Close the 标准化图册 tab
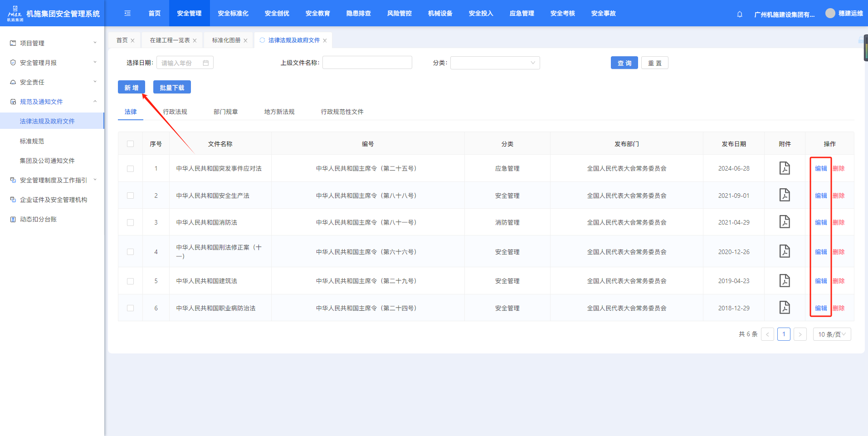 pos(245,40)
